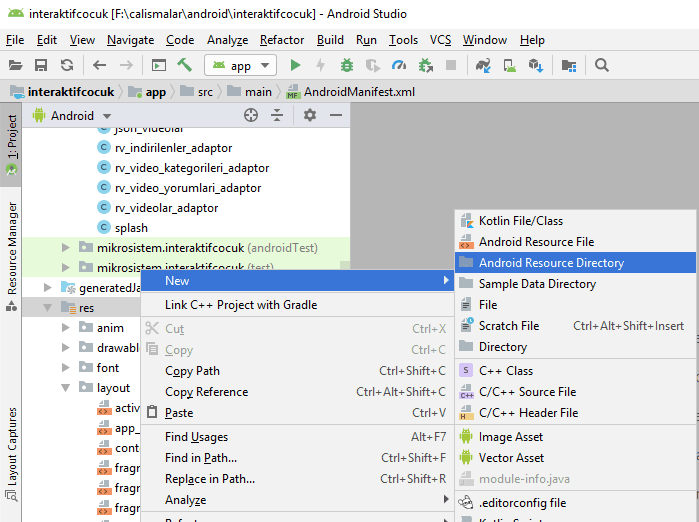Expand the font folder
The image size is (699, 522).
(x=66, y=367)
